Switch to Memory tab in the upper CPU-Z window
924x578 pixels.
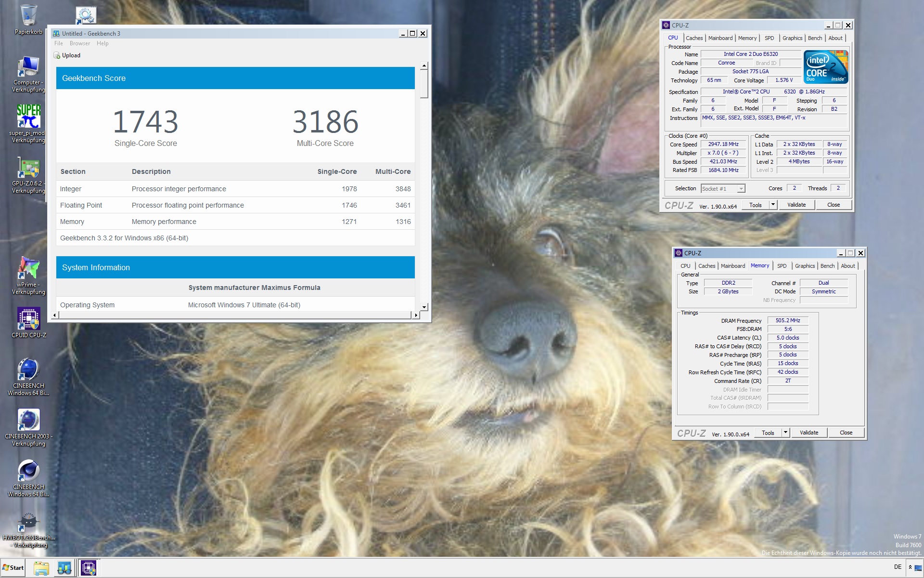point(747,38)
